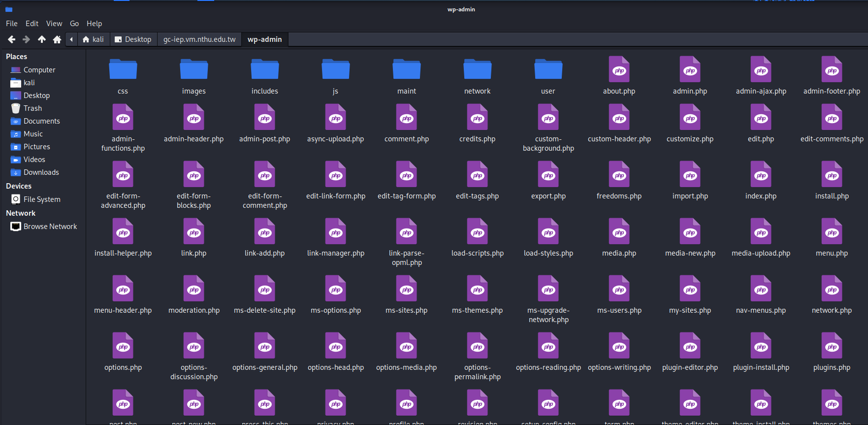
Task: Select the options-reading.php filename label
Action: tap(548, 367)
